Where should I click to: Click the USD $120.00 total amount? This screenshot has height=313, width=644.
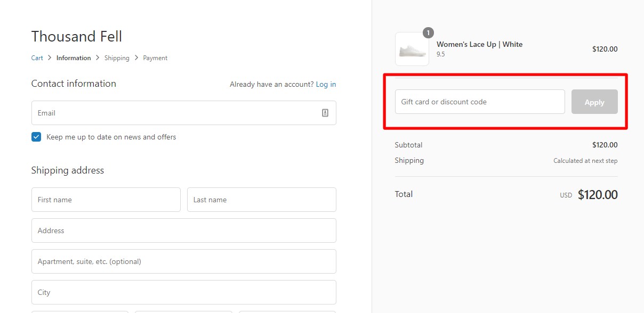[x=589, y=195]
